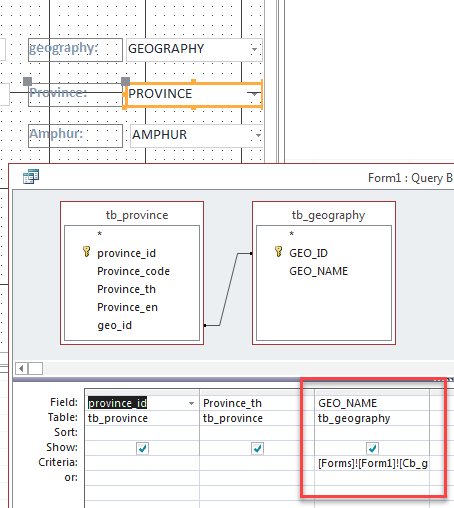Select the geography label control
The width and height of the screenshot is (454, 508).
click(75, 50)
